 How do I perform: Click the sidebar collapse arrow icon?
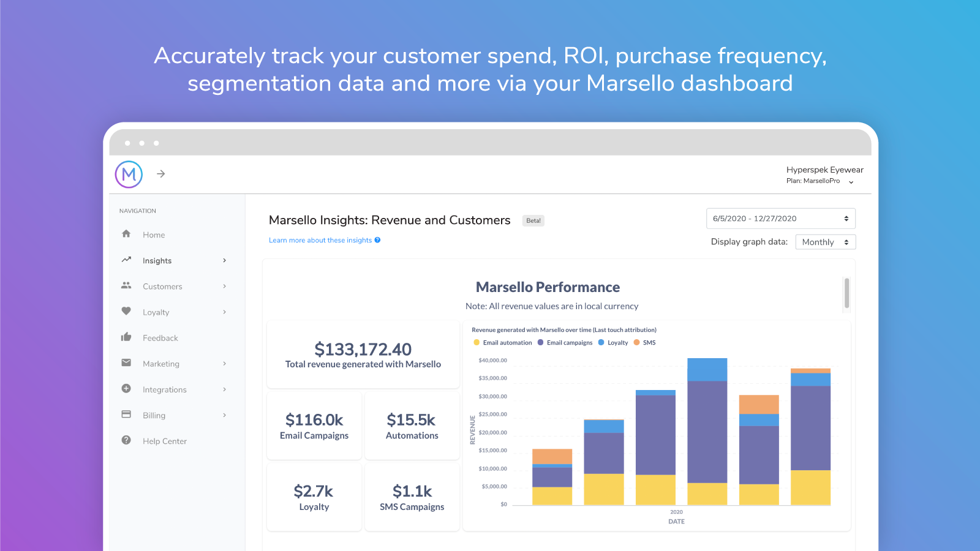[161, 174]
